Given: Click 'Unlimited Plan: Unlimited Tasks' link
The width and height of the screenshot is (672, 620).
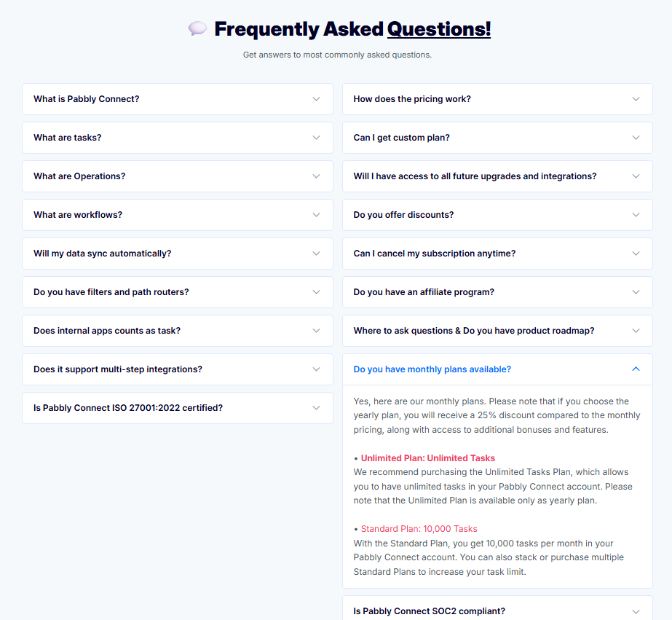Looking at the screenshot, I should coord(427,458).
